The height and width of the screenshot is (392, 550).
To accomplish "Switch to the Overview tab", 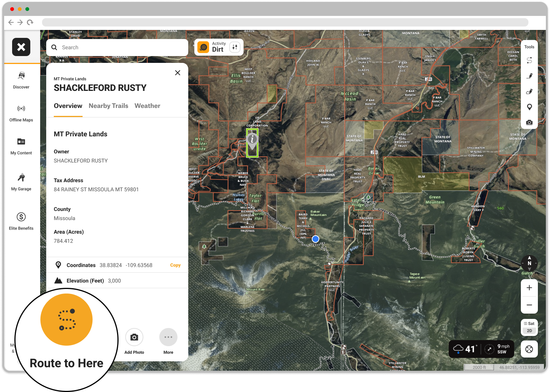I will 68,106.
